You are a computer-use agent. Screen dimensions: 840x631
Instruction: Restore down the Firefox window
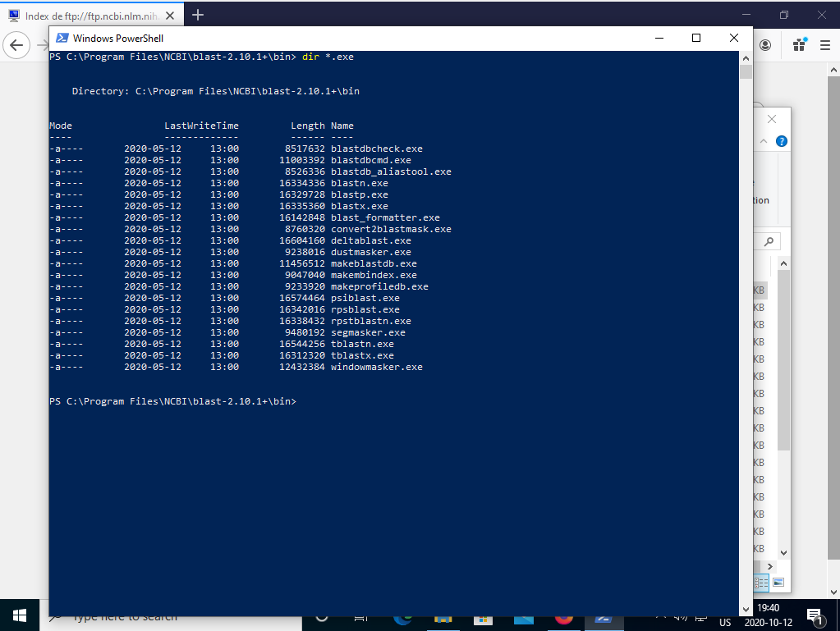[784, 15]
